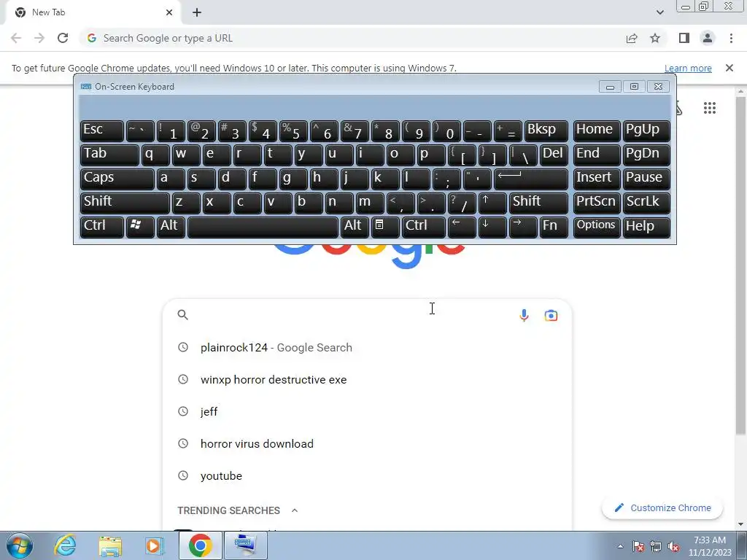Start voice search with microphone icon
Screen dimensions: 747x560
tap(524, 315)
